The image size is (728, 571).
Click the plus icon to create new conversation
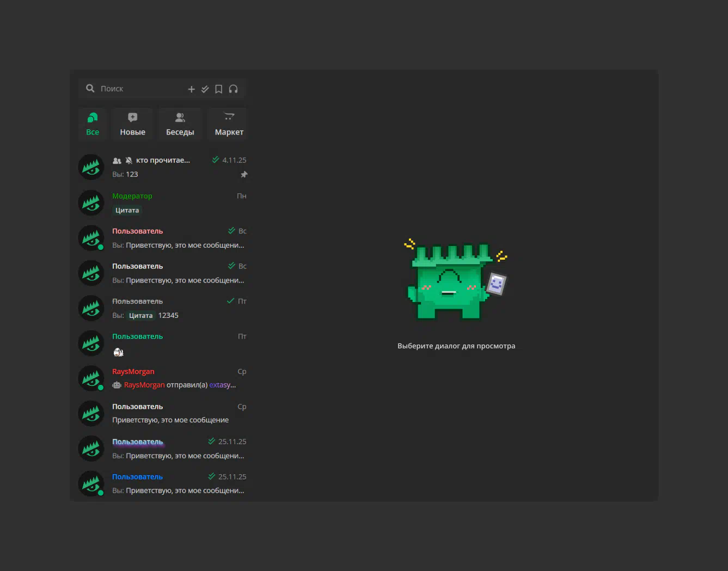pyautogui.click(x=191, y=89)
